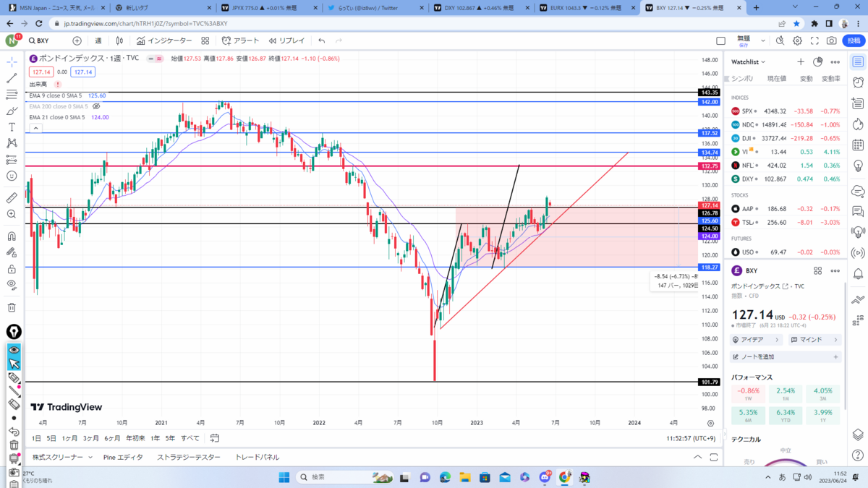Open the ストラテジーテスター tab
The image size is (868, 488).
point(189,458)
